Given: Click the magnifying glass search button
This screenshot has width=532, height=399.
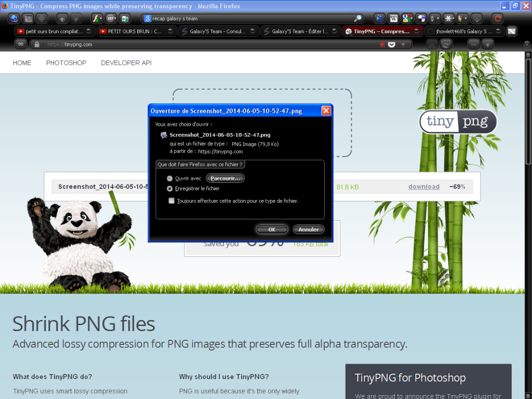Looking at the screenshot, I should pyautogui.click(x=357, y=18).
